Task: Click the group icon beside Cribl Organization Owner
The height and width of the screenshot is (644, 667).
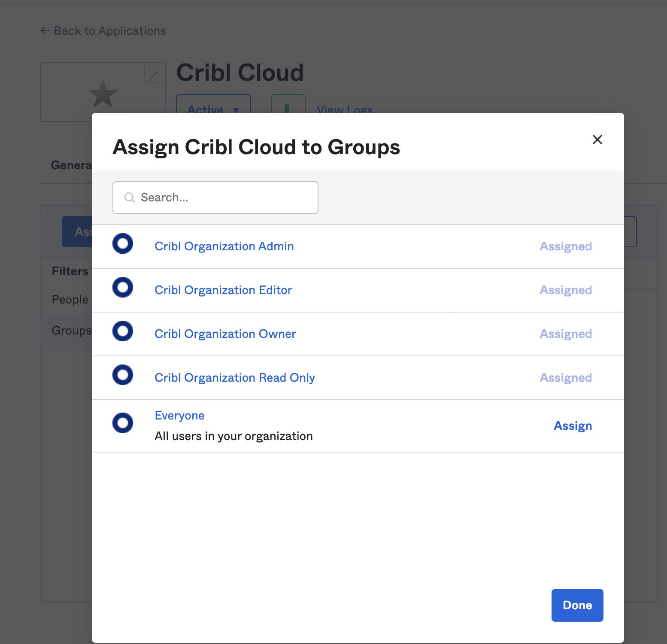Action: pyautogui.click(x=123, y=331)
